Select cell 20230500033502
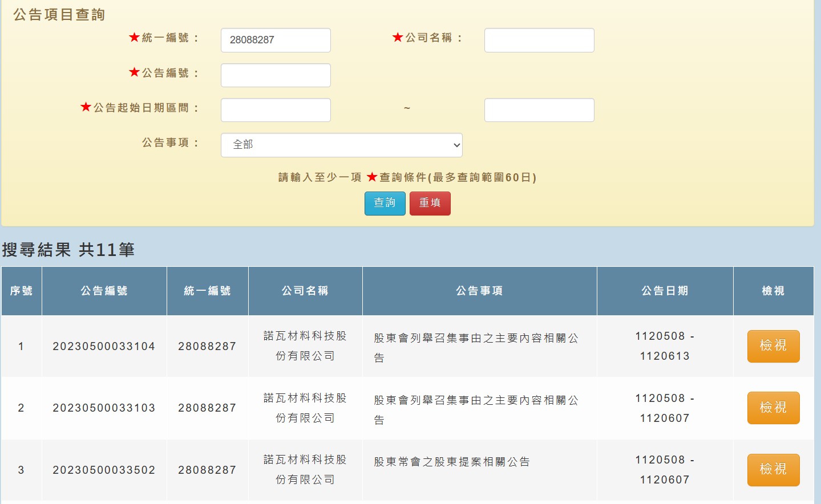This screenshot has width=821, height=504. click(104, 470)
